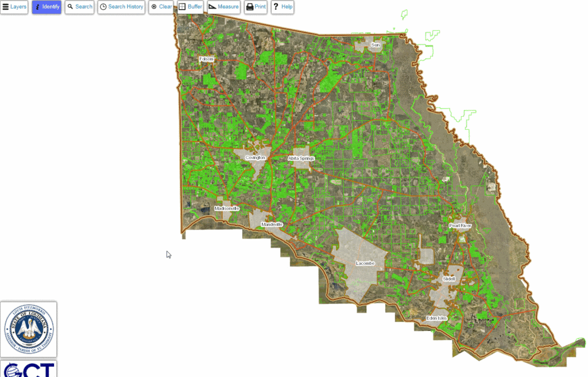Click Pearl River on the map
This screenshot has width=588, height=377.
pos(459,226)
